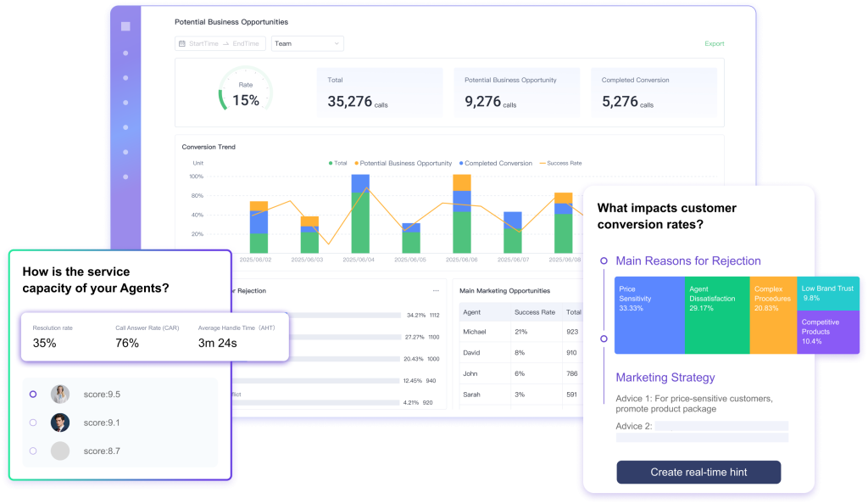Click the StartTime date input field
This screenshot has height=504, width=868.
[x=203, y=43]
